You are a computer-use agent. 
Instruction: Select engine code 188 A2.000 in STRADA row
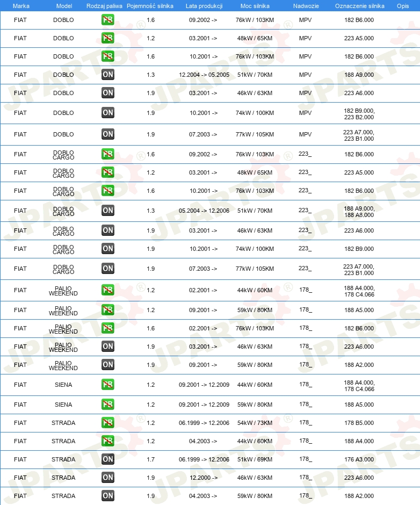point(359,496)
